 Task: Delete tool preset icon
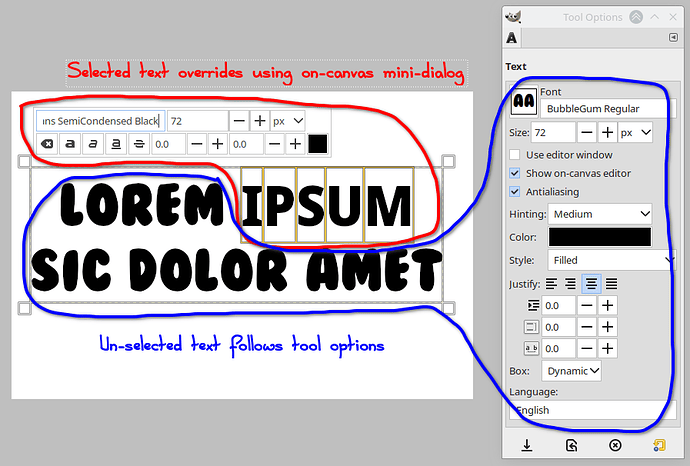pos(615,445)
